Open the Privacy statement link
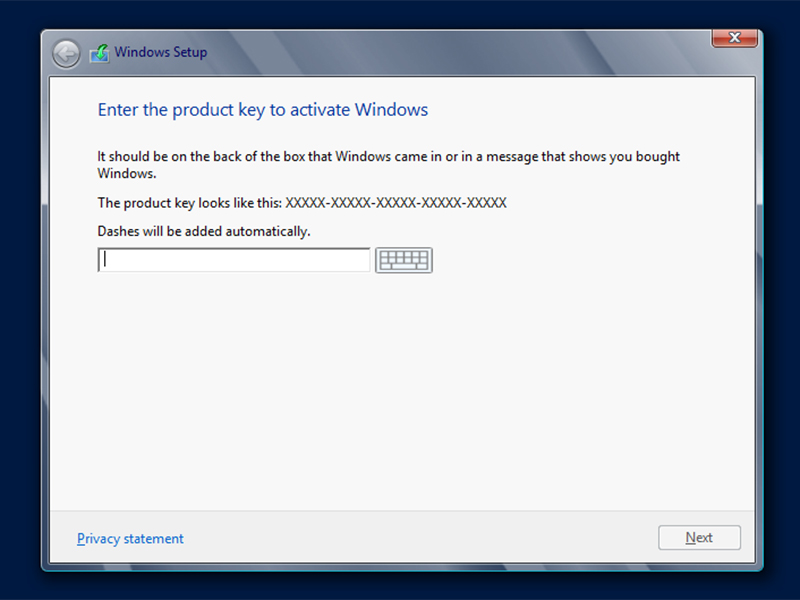Image resolution: width=800 pixels, height=600 pixels. [130, 539]
